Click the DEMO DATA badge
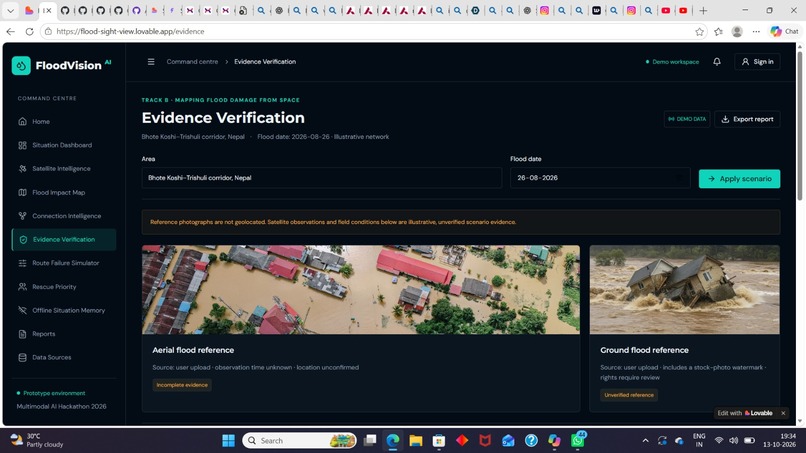This screenshot has height=453, width=806. [x=687, y=119]
